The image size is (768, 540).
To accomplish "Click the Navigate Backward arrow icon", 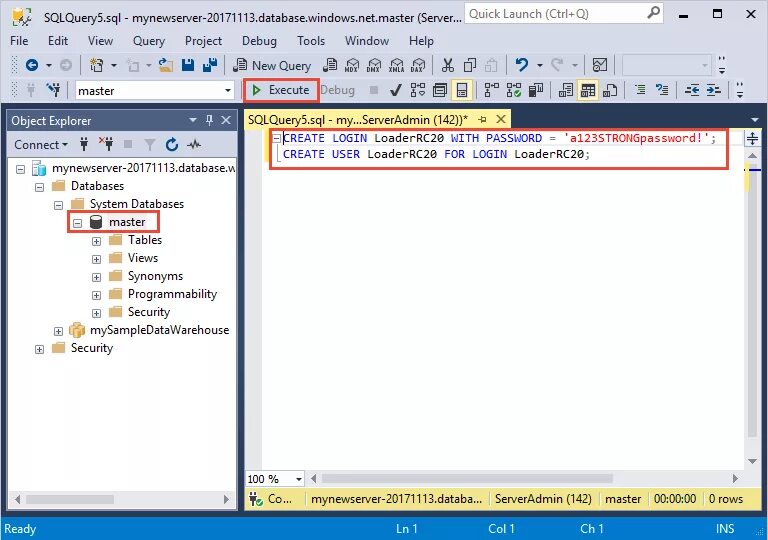I will pyautogui.click(x=32, y=65).
